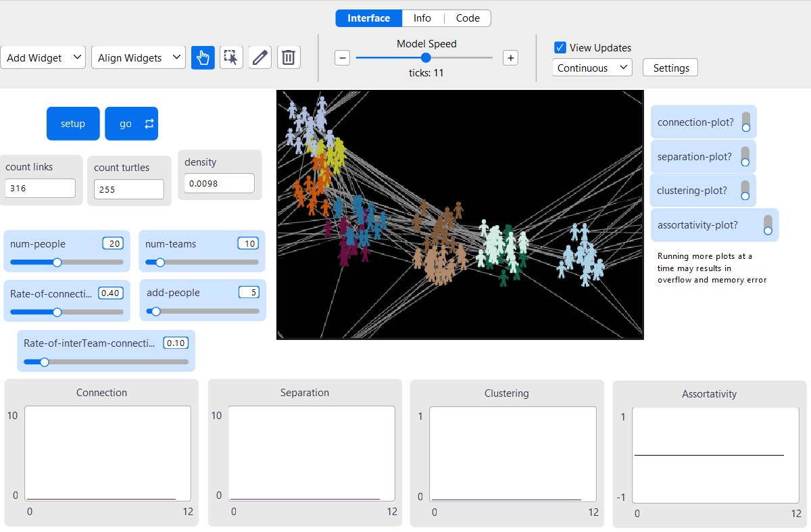This screenshot has width=811, height=532.
Task: Click the num-people slider track
Action: point(67,262)
